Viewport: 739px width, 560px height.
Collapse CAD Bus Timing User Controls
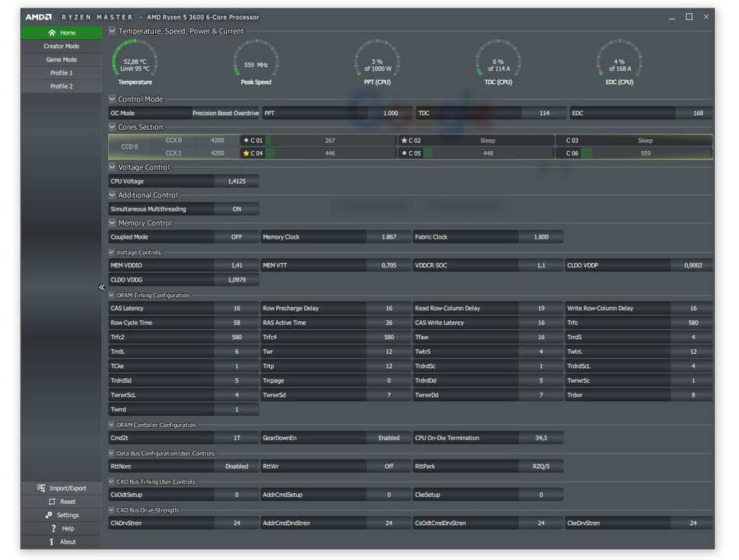111,481
